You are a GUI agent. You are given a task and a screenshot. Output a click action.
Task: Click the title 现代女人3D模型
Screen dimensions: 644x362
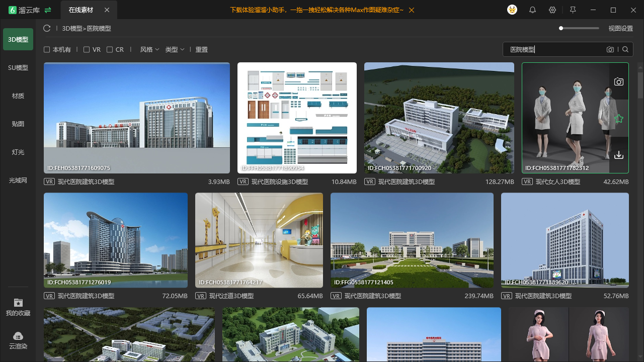[558, 182]
